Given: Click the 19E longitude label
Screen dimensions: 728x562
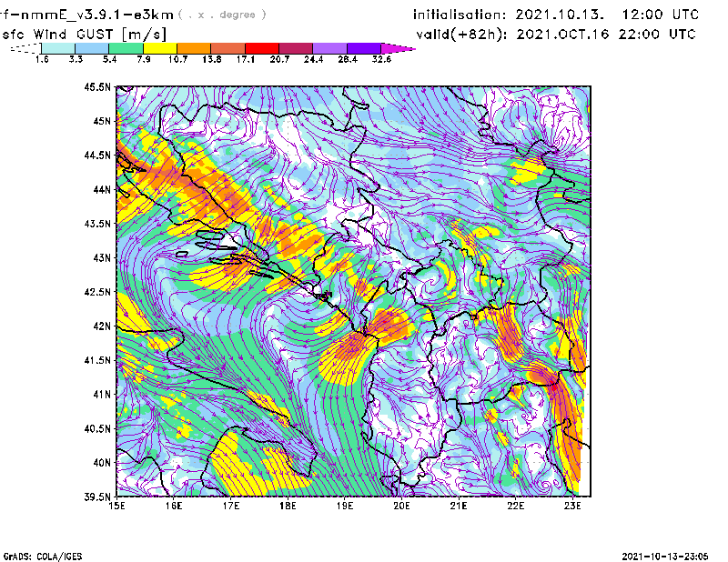Looking at the screenshot, I should point(345,506).
